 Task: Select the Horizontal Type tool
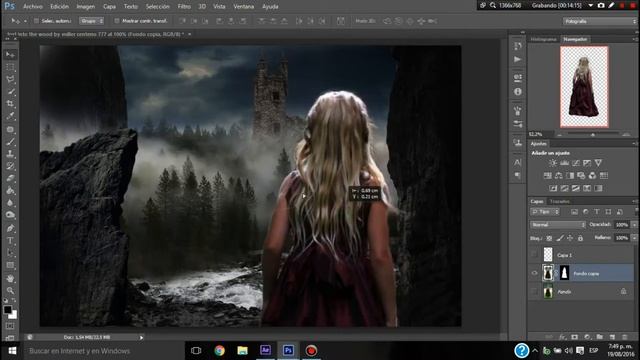coord(11,241)
